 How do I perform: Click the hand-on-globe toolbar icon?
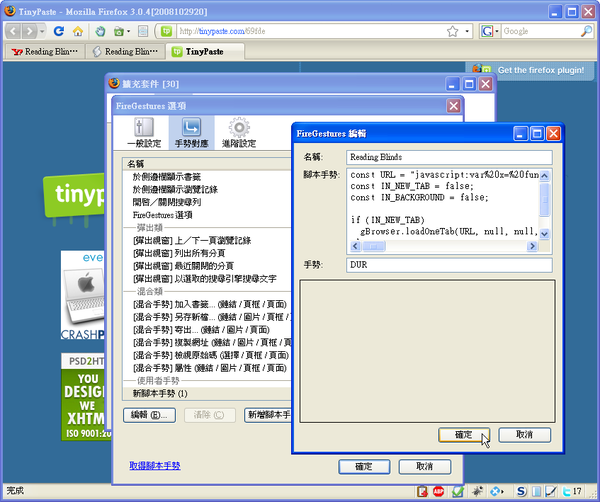pos(100,31)
